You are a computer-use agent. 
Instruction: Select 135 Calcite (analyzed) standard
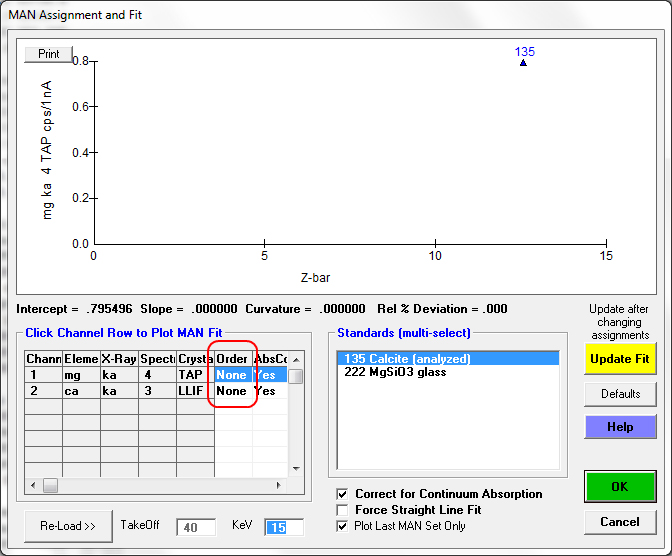(x=406, y=359)
